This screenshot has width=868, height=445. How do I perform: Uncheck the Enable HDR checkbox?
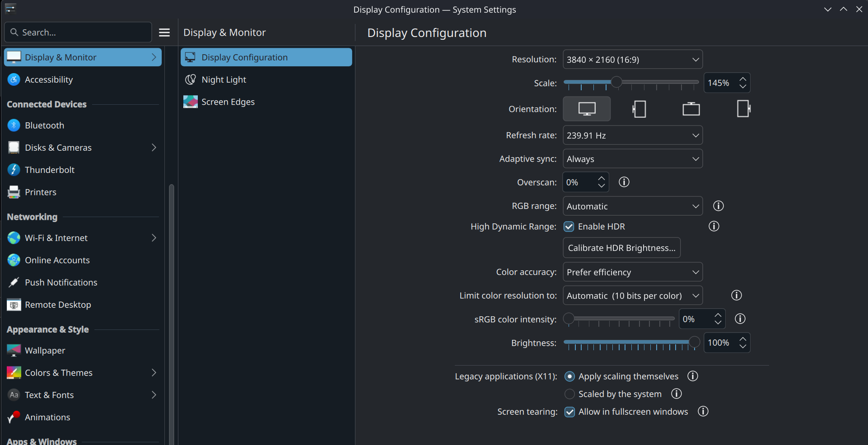569,227
